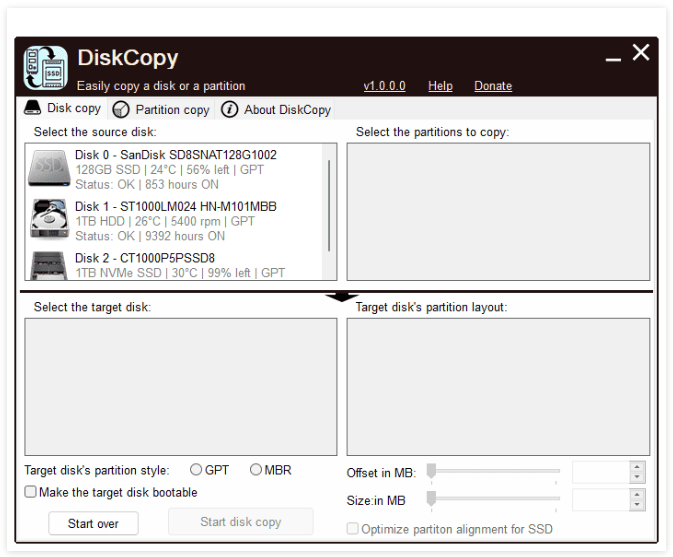The width and height of the screenshot is (673, 557).
Task: Switch to the Disk copy tab
Action: point(63,108)
